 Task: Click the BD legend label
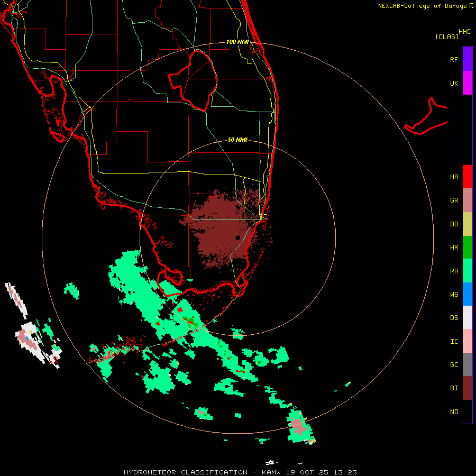[454, 224]
